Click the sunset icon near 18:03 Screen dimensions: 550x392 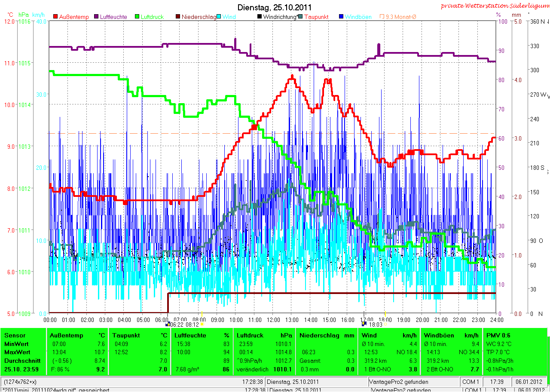tap(364, 325)
